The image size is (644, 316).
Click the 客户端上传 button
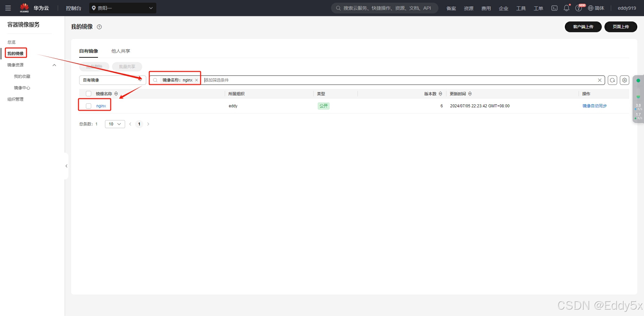click(583, 27)
